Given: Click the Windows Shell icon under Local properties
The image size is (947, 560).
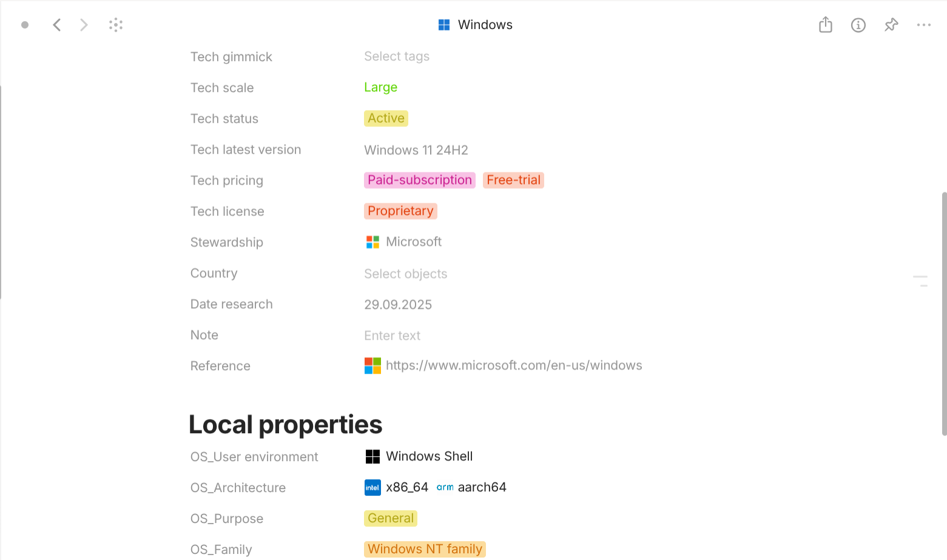Looking at the screenshot, I should (x=372, y=456).
